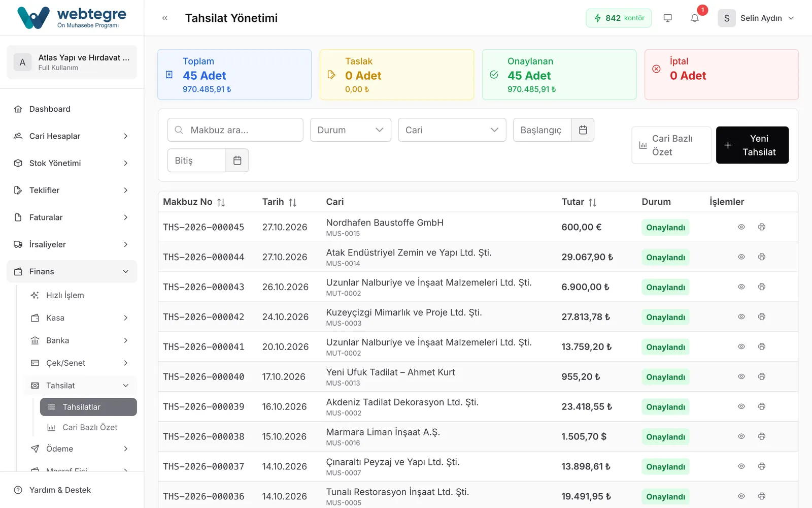Expand Stok Yönetimi menu
Screen dimensions: 812x508
[72, 163]
